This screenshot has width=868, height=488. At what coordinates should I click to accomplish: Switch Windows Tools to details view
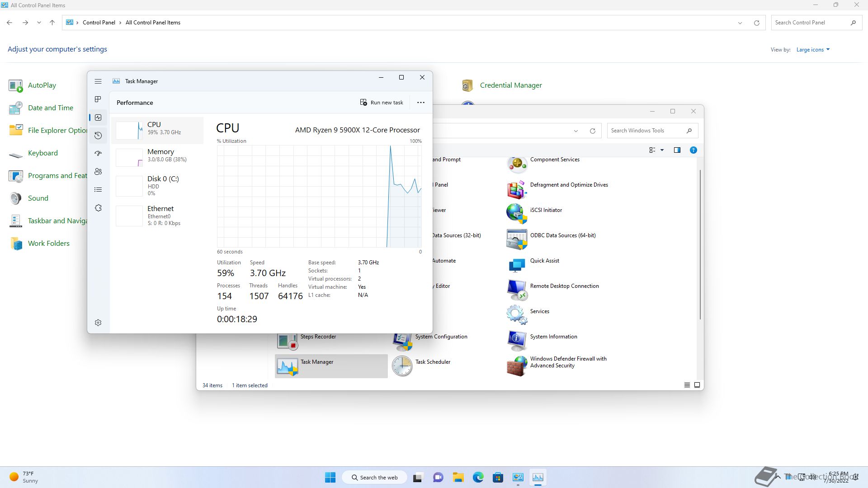pyautogui.click(x=687, y=385)
